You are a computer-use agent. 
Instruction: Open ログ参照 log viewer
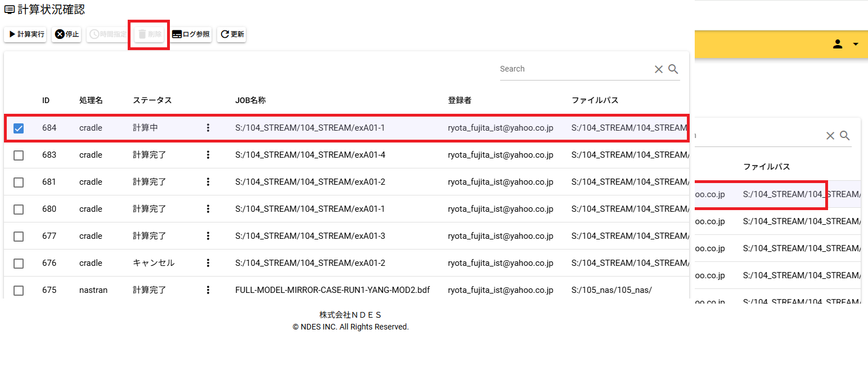(x=191, y=34)
